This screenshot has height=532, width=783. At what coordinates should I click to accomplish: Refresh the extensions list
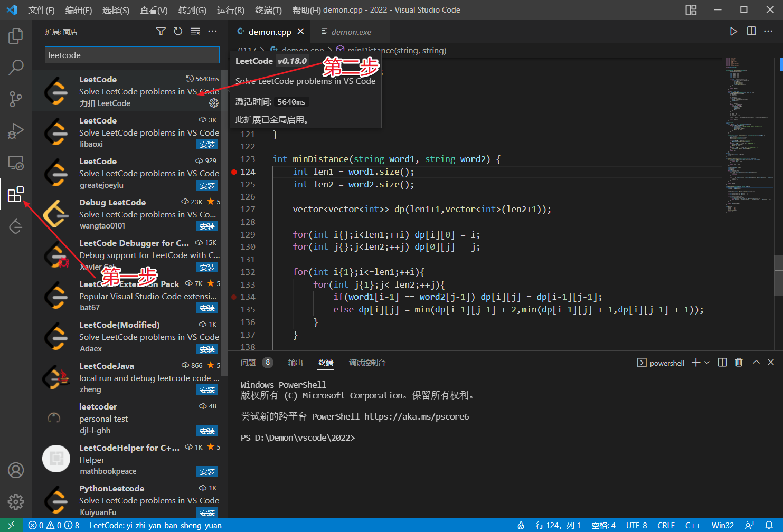(x=178, y=32)
